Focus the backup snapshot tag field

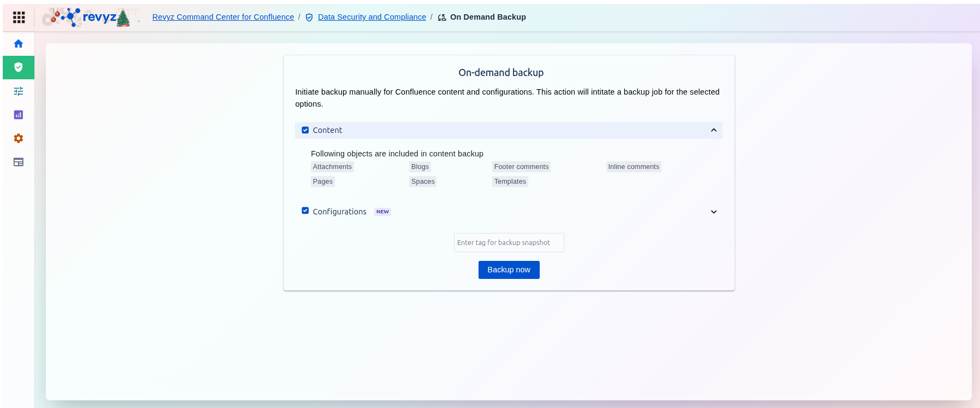(509, 243)
